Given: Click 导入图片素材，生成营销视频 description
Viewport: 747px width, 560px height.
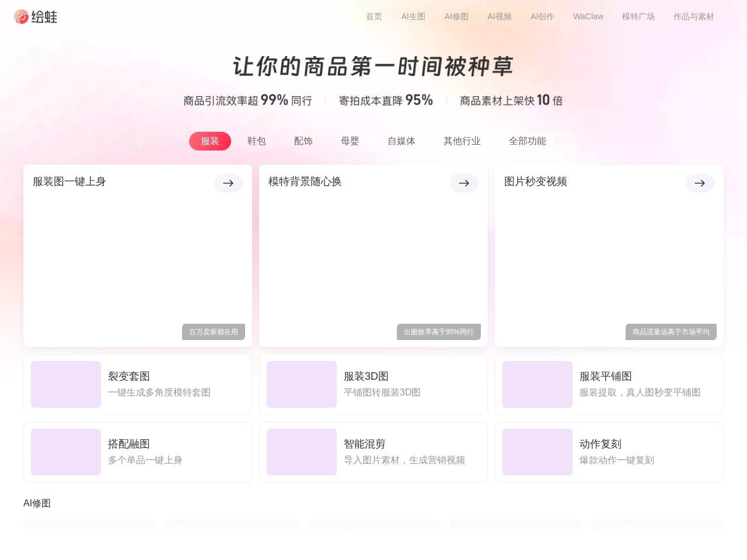Looking at the screenshot, I should click(x=404, y=460).
